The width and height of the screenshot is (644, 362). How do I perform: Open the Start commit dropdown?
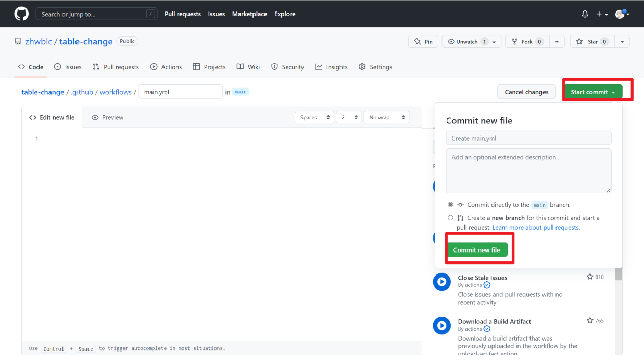(593, 92)
